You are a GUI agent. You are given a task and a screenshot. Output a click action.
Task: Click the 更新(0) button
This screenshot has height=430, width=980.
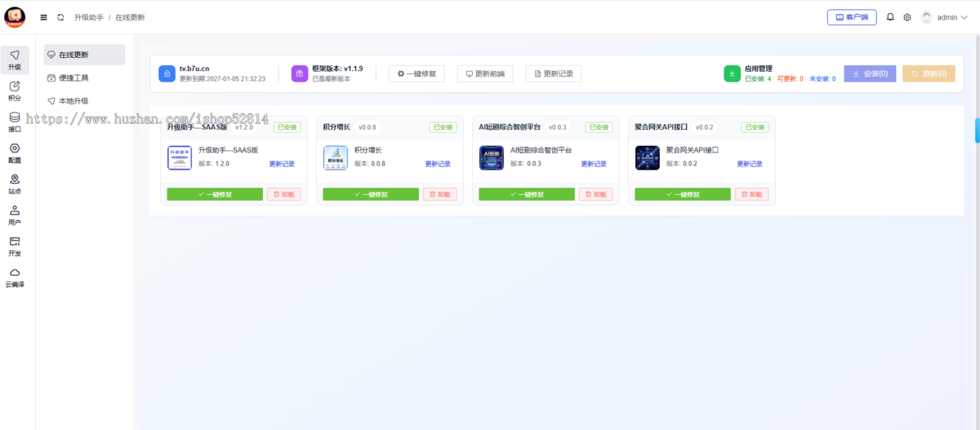click(x=929, y=74)
